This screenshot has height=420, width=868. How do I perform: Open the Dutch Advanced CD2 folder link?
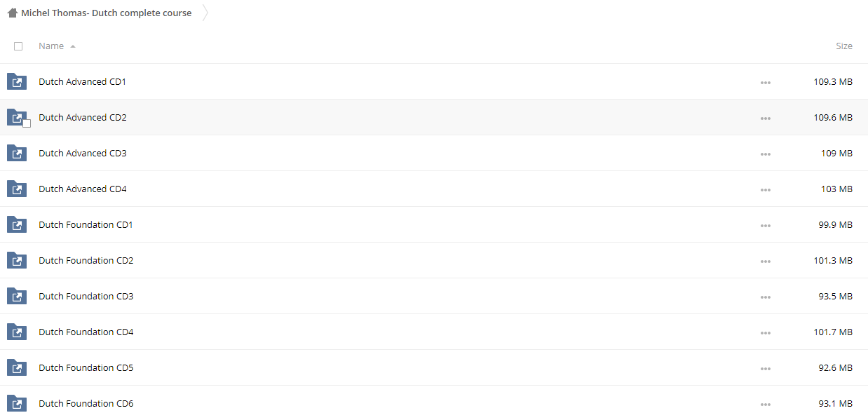click(x=83, y=118)
